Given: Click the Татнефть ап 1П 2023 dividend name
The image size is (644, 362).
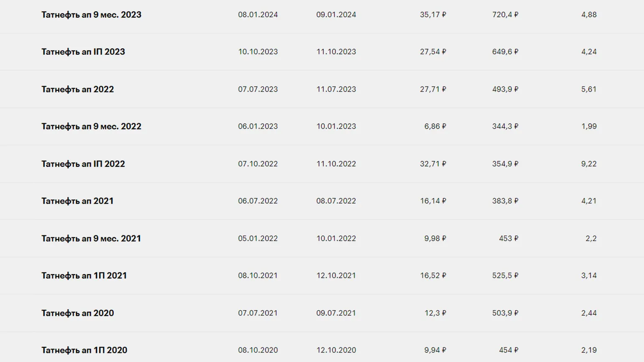Looking at the screenshot, I should pos(83,52).
